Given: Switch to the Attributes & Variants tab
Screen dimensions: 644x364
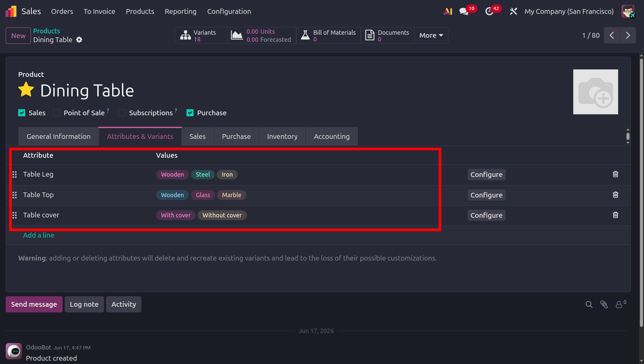Looking at the screenshot, I should click(x=140, y=136).
